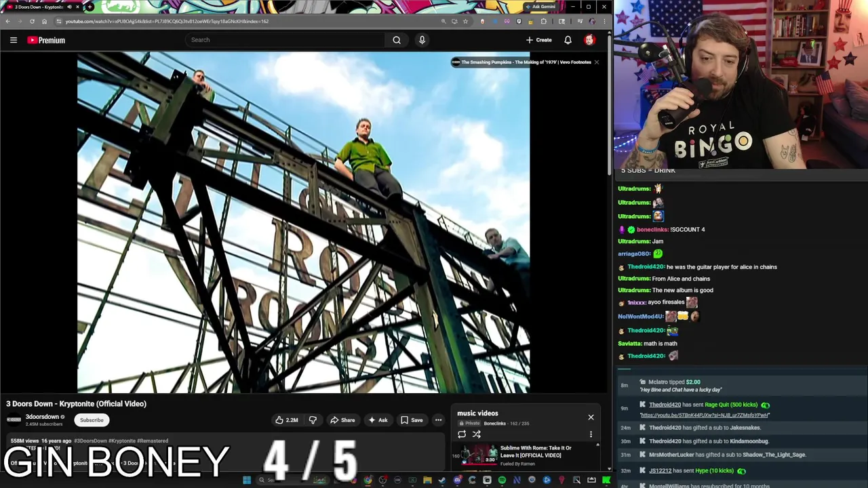Focus the YouTube search field
868x488 pixels.
coord(285,40)
